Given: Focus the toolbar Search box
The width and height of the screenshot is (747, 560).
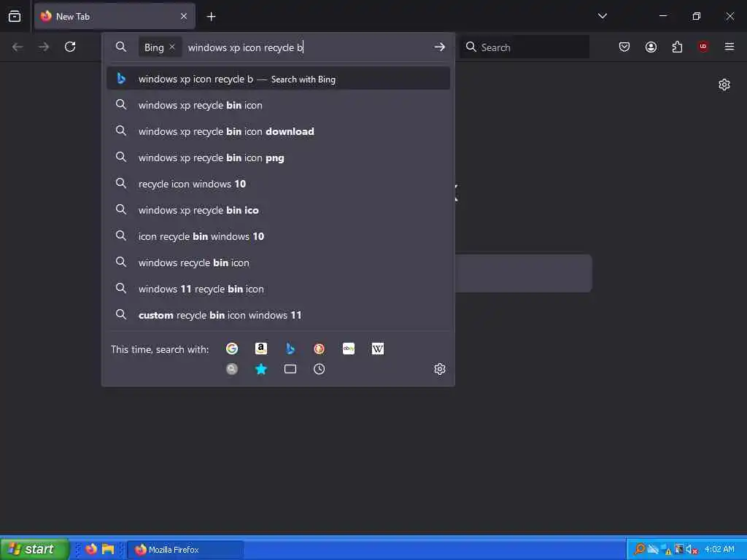Looking at the screenshot, I should point(525,47).
